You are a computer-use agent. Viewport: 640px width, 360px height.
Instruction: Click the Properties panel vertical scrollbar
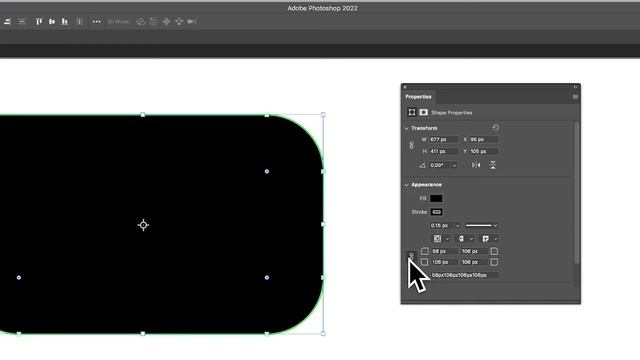pos(577,193)
